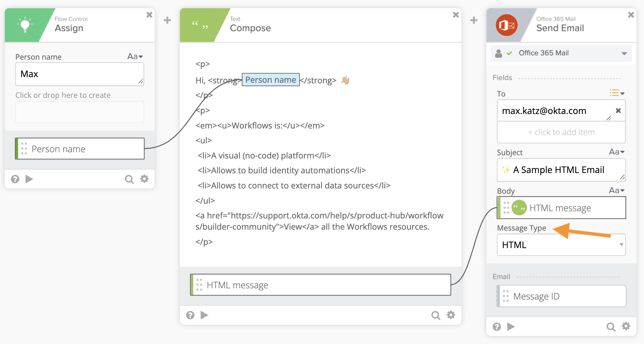Click the Person name input containing Max
The width and height of the screenshot is (644, 344).
pos(79,74)
